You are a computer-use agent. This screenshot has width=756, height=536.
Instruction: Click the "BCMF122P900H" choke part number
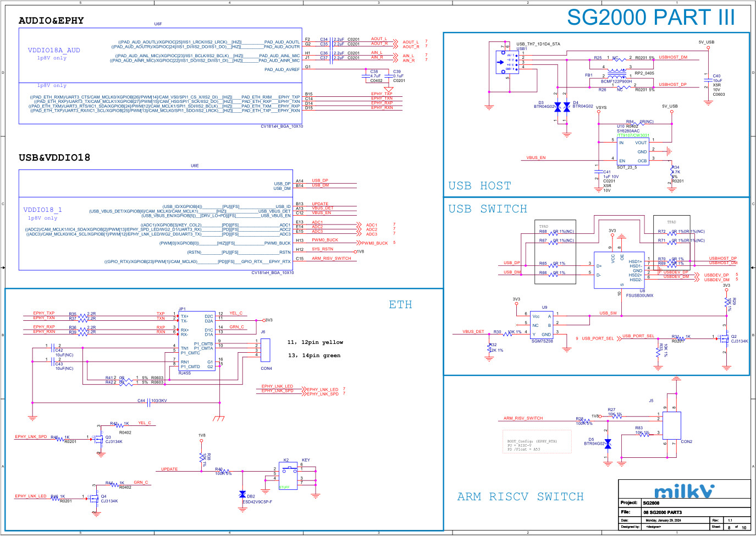[x=616, y=81]
